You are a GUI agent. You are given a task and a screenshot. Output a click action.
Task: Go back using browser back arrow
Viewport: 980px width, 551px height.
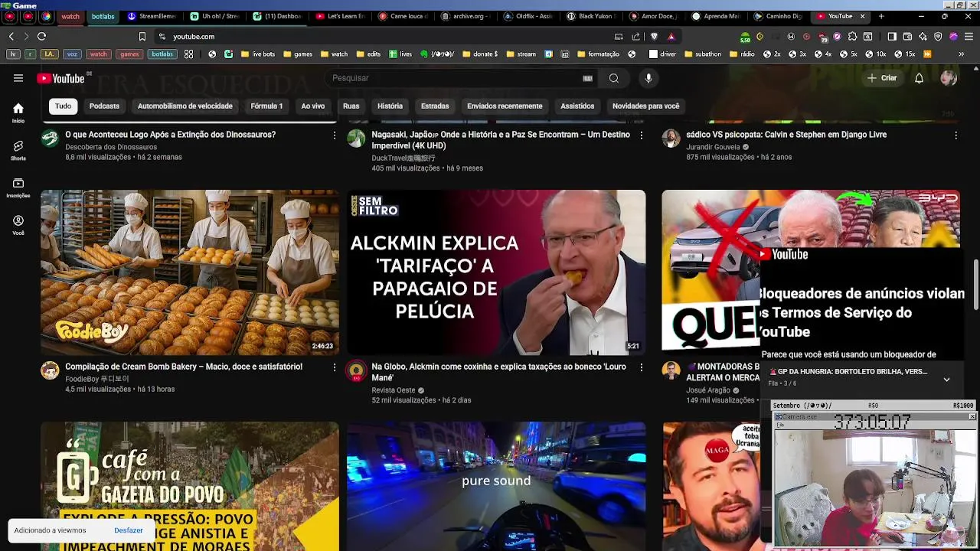11,36
